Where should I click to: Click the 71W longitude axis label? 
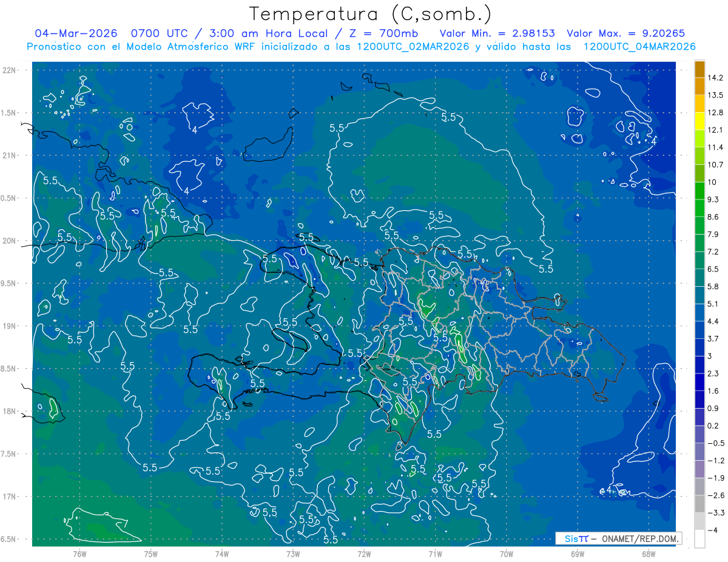coord(435,554)
